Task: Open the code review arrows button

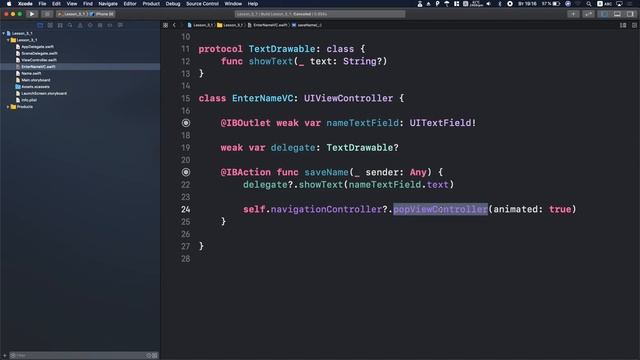Action: point(588,14)
